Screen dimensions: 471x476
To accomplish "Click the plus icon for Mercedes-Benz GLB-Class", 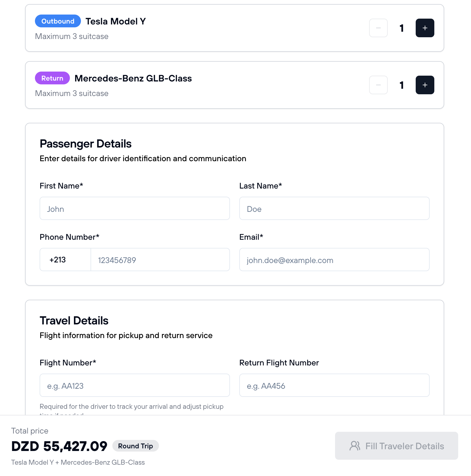I will (x=425, y=85).
